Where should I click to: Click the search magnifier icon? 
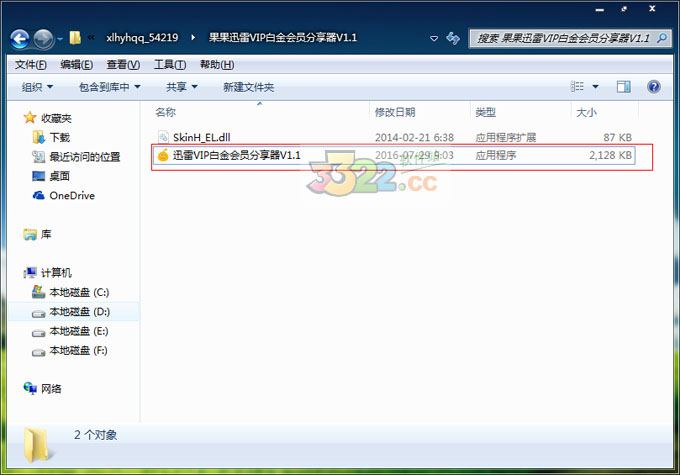[x=662, y=38]
